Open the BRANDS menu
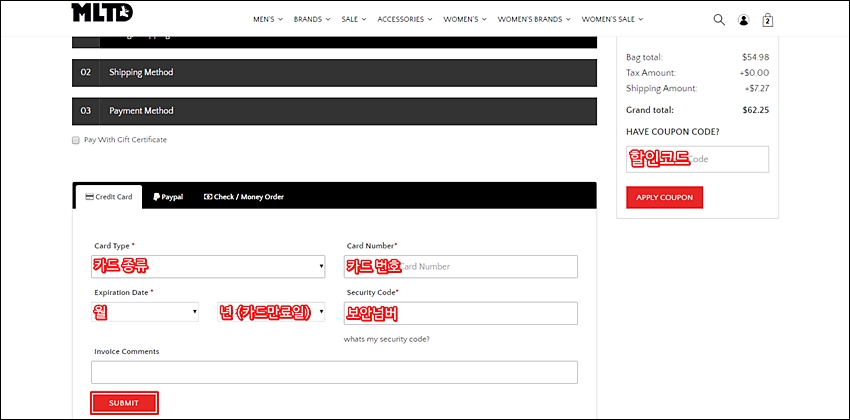Image resolution: width=850 pixels, height=420 pixels. click(312, 19)
